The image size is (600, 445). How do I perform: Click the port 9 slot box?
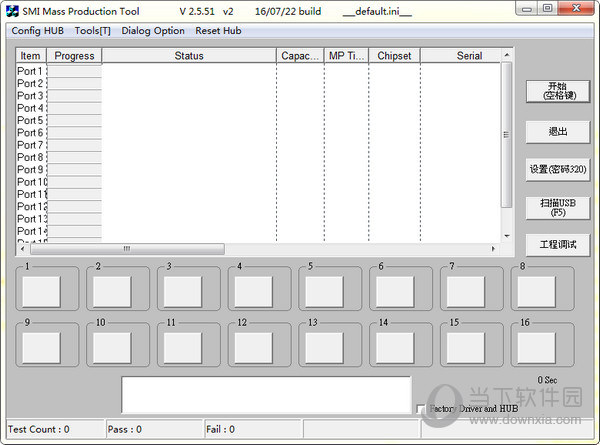(41, 348)
